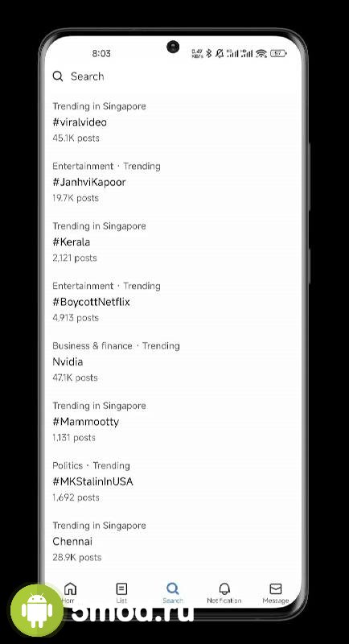Focus the Search input field

(x=172, y=76)
